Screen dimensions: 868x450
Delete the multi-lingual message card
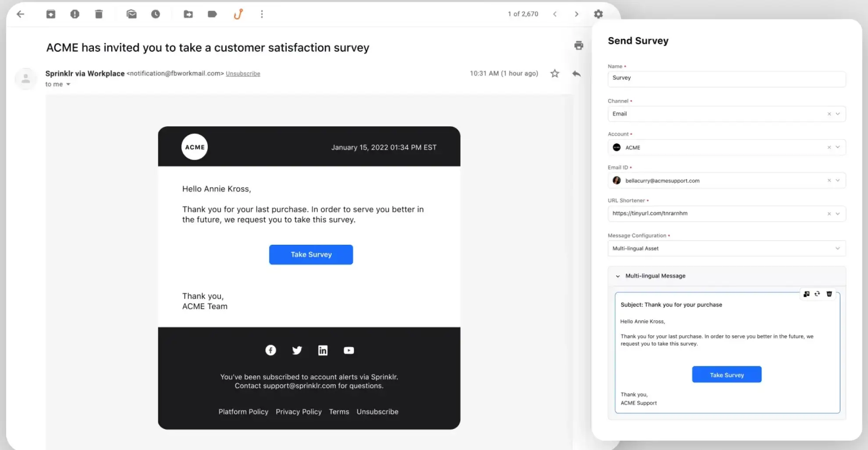point(829,294)
